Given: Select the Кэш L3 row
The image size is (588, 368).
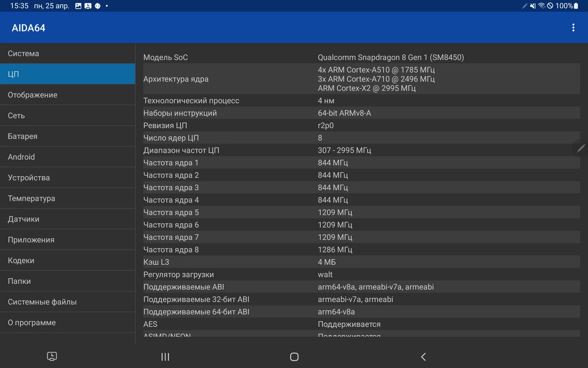Looking at the screenshot, I should tap(362, 262).
